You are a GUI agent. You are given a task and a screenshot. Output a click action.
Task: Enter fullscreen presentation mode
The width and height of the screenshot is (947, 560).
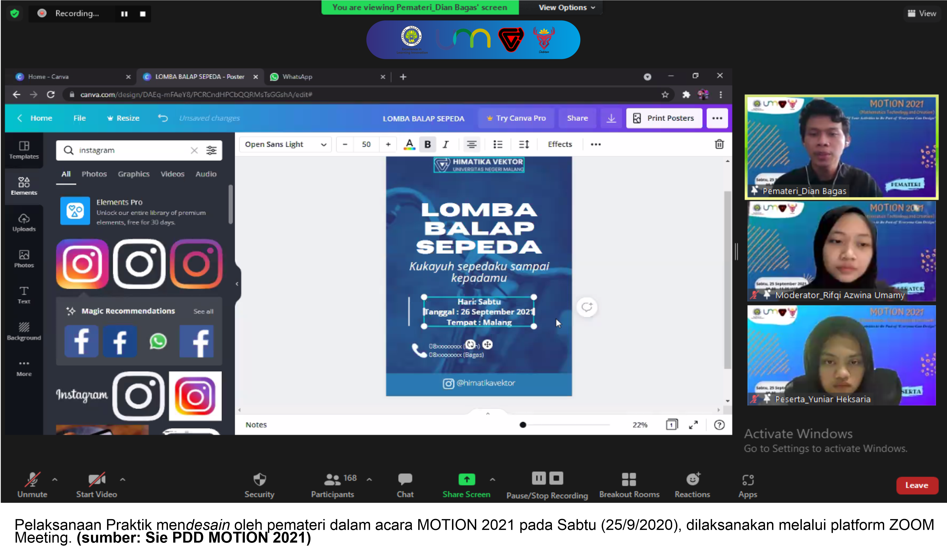[x=693, y=425]
